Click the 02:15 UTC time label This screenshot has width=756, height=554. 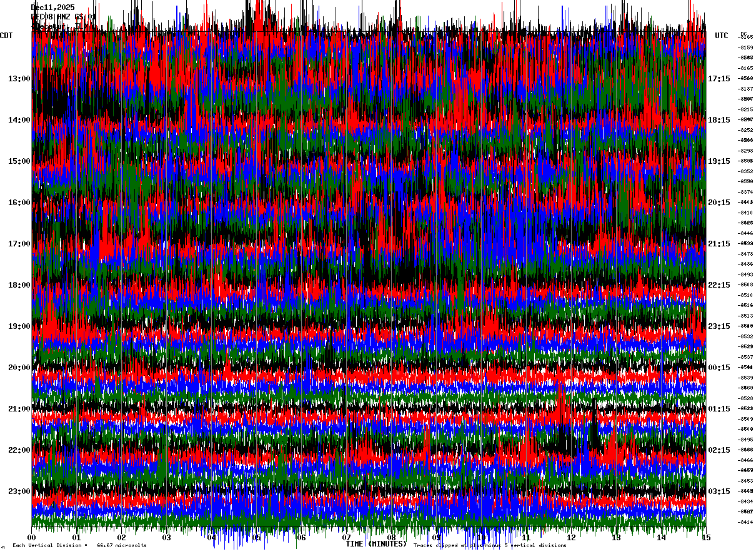pos(719,450)
